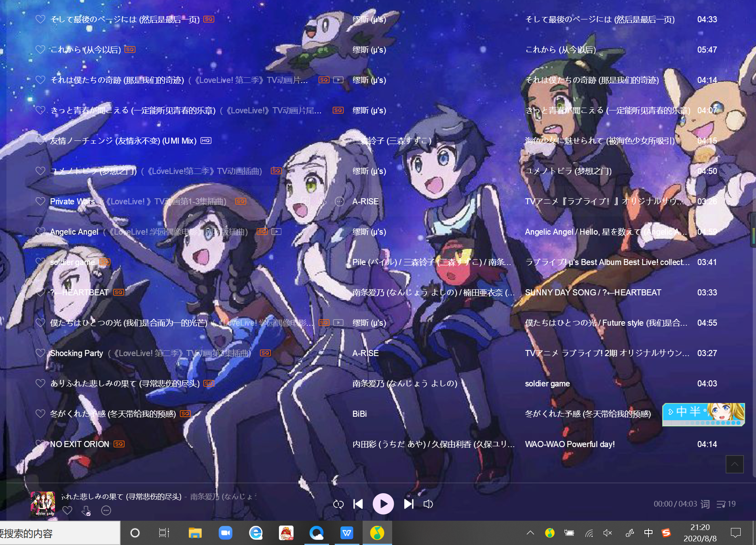Favorite NO EXIT ORION with its heart
Viewport: 756px width, 545px height.
click(40, 444)
